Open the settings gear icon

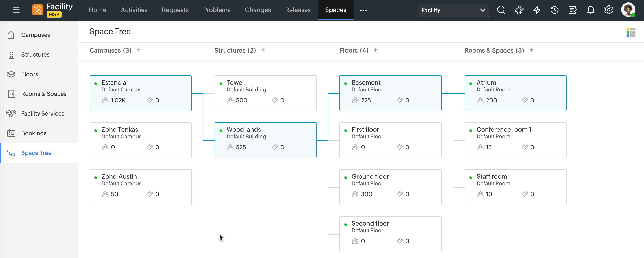click(x=608, y=10)
